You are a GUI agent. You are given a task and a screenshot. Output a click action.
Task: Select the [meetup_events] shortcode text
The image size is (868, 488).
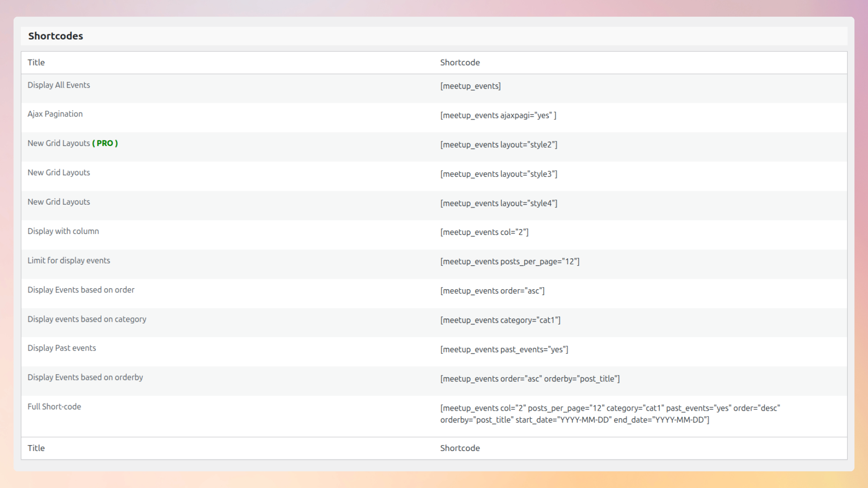point(471,86)
